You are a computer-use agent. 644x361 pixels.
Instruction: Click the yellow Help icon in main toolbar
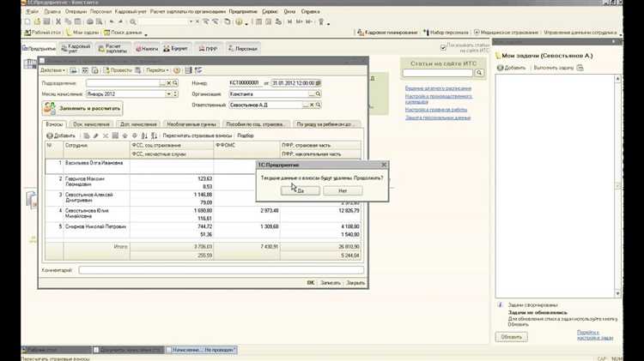coord(239,21)
